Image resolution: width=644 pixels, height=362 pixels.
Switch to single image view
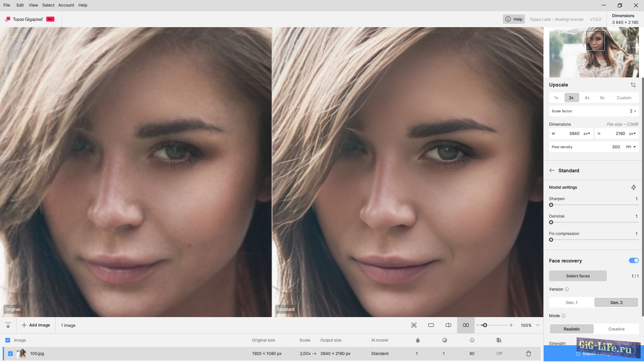click(431, 325)
